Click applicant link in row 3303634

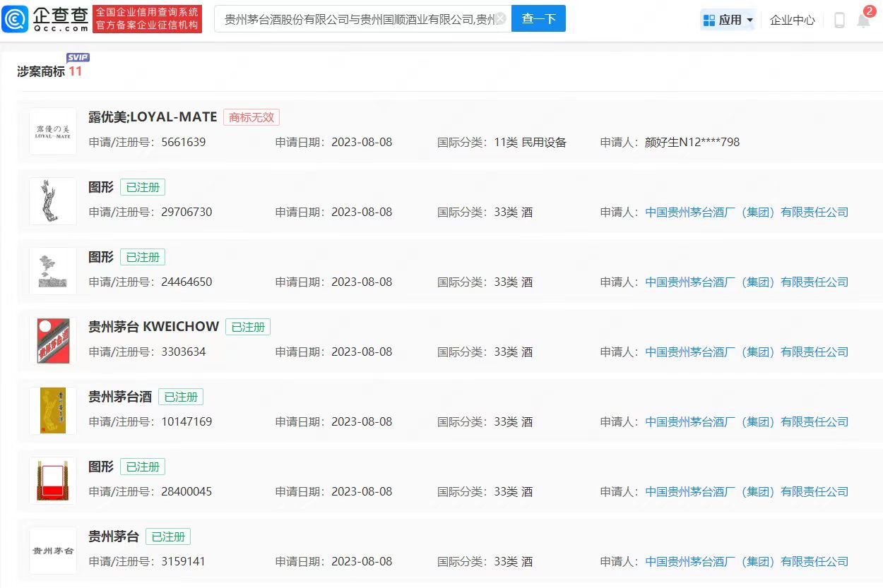click(x=747, y=352)
